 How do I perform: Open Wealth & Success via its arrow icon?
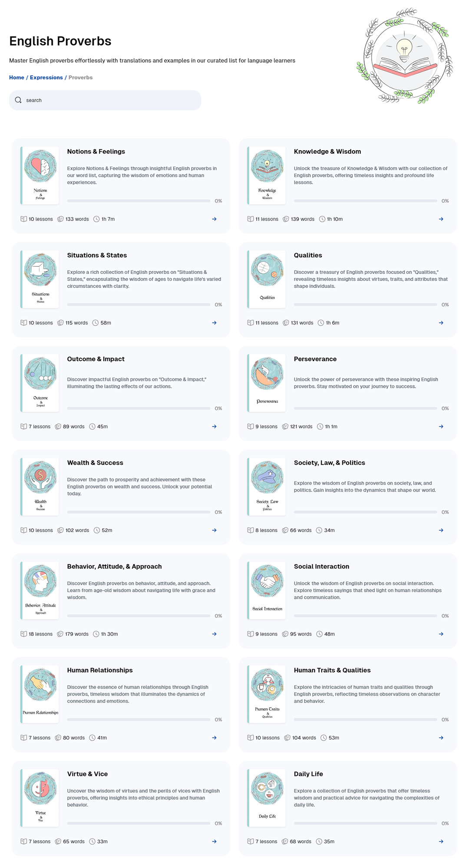tap(214, 530)
